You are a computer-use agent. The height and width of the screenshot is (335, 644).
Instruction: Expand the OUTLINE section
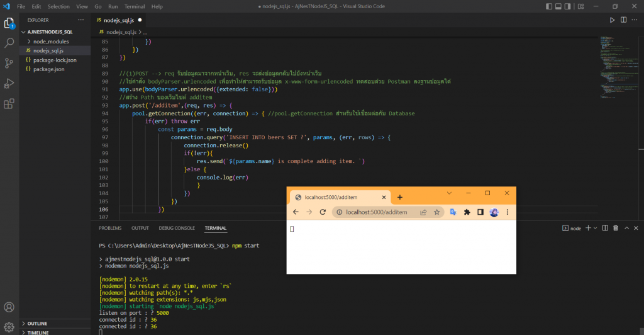55,324
